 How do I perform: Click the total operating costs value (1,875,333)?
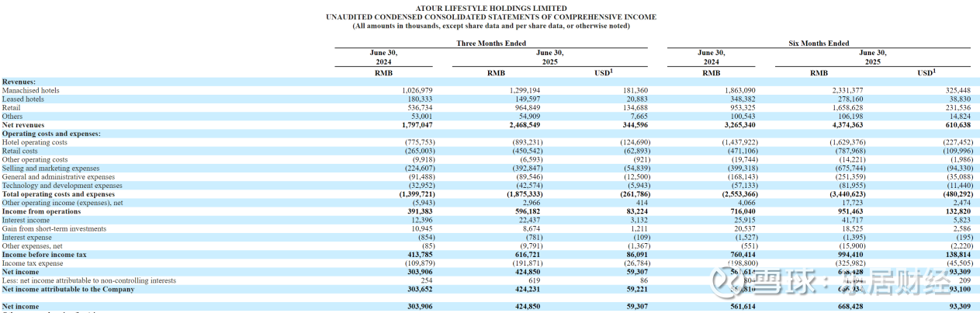tap(525, 194)
